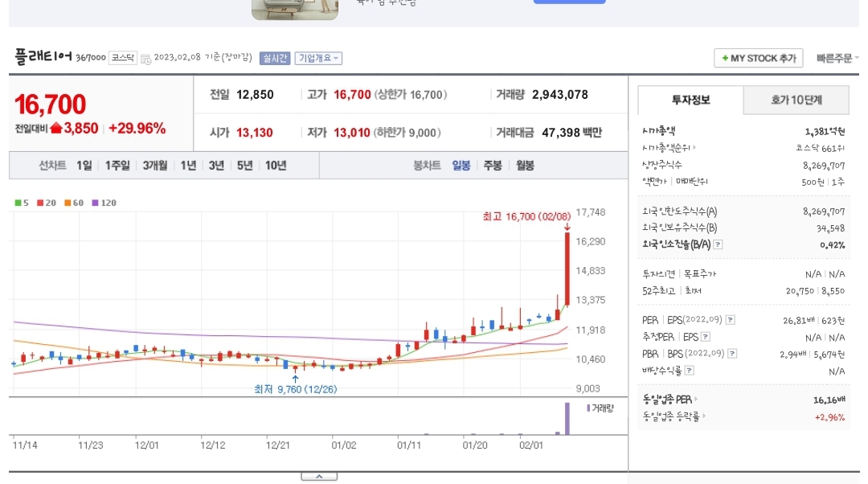This screenshot has height=484, width=868.
Task: Click the large volume bar on 02/08
Action: [x=567, y=419]
